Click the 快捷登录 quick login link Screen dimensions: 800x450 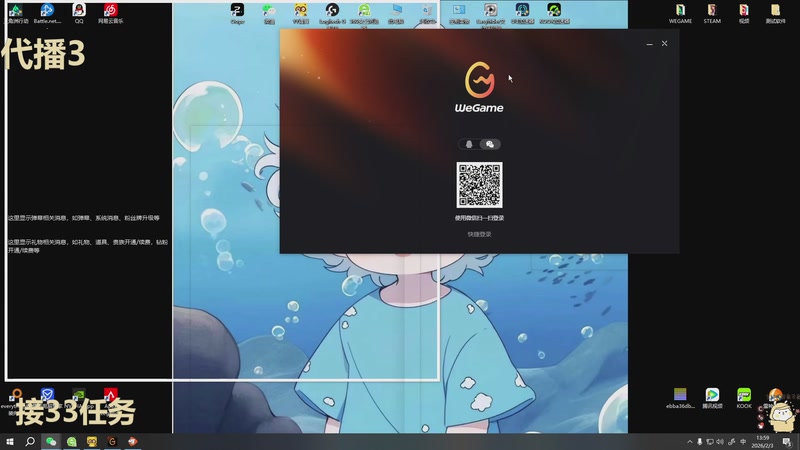pos(479,234)
